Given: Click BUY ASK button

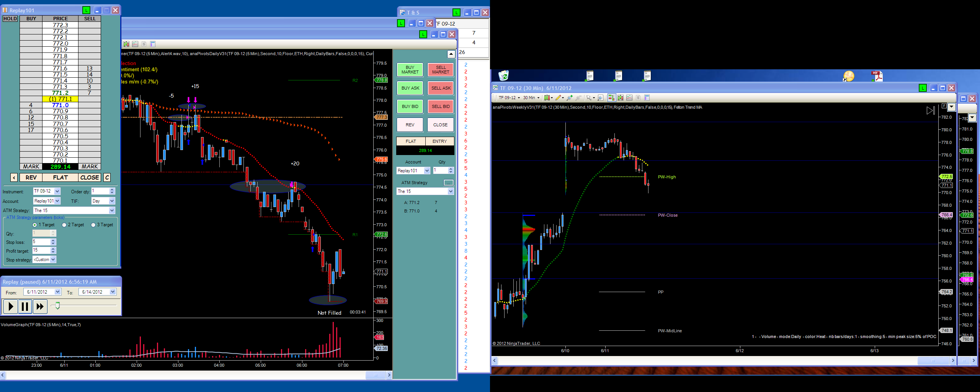Looking at the screenshot, I should click(x=410, y=88).
